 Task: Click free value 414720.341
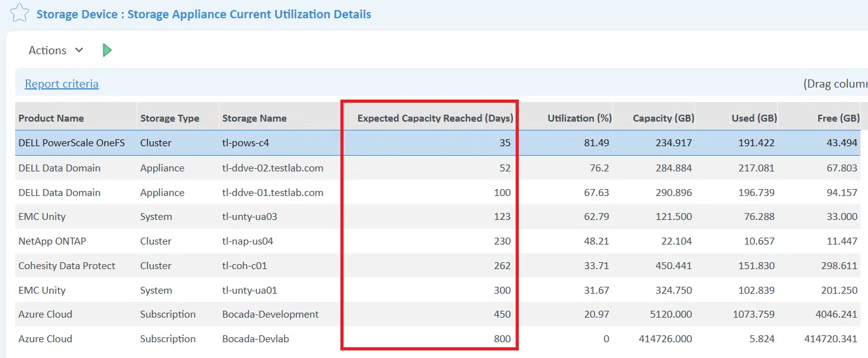pos(831,339)
